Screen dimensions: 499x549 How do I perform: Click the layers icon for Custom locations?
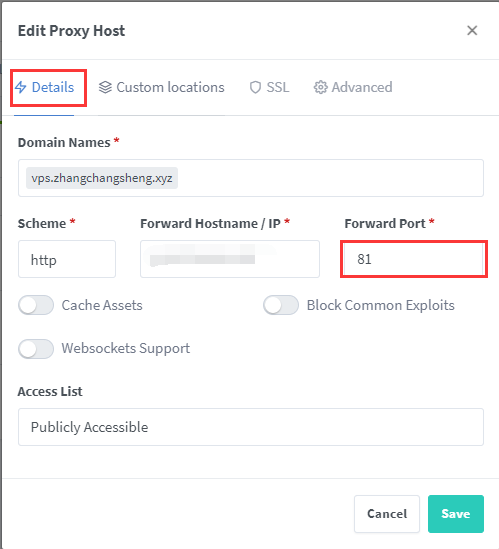(x=105, y=87)
